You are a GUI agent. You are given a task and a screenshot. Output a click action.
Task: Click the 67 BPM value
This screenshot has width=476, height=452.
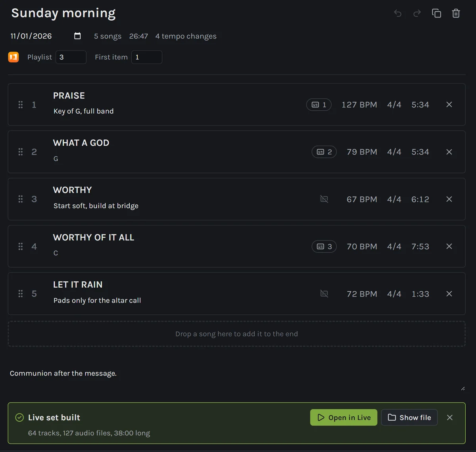pyautogui.click(x=362, y=199)
